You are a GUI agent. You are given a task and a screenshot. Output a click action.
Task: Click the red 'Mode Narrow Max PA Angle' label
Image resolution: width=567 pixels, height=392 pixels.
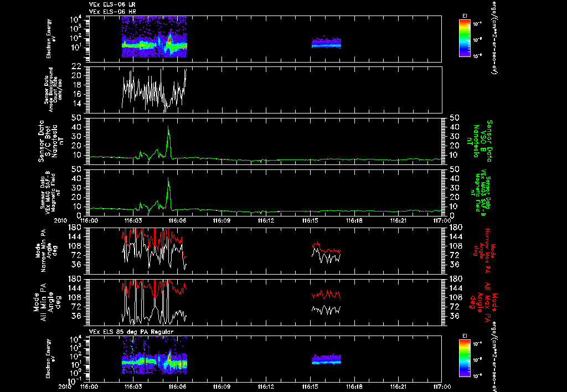pos(483,251)
